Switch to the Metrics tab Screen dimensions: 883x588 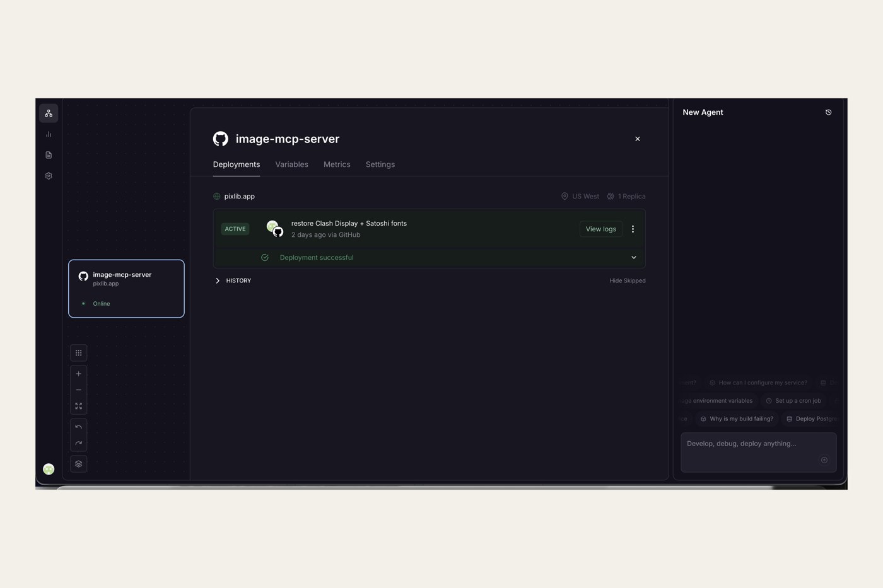337,164
